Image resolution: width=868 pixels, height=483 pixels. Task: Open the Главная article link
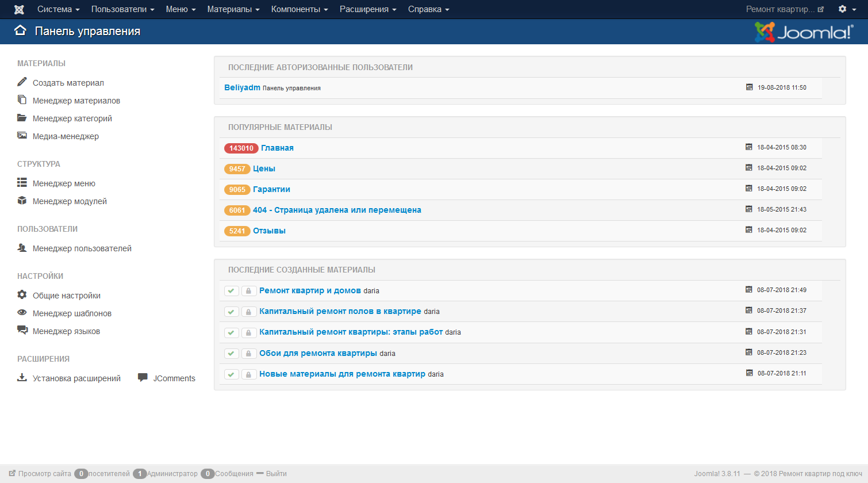tap(277, 148)
